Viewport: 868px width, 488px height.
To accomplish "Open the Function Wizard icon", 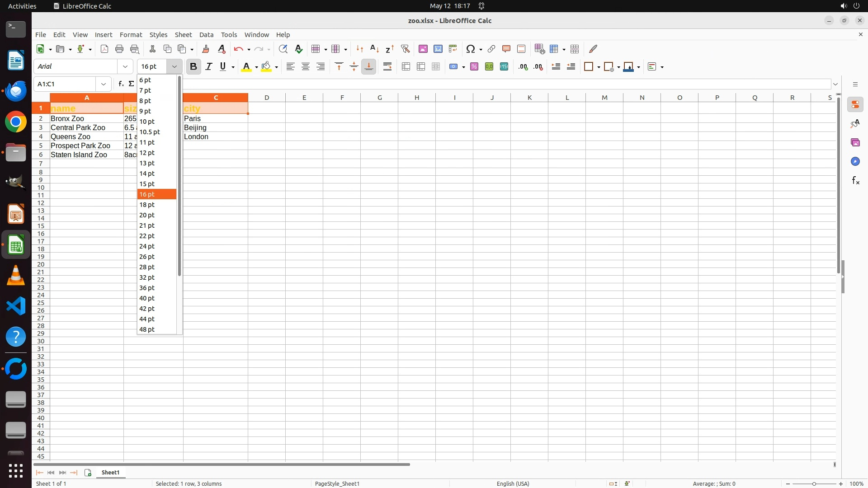I will 121,84.
